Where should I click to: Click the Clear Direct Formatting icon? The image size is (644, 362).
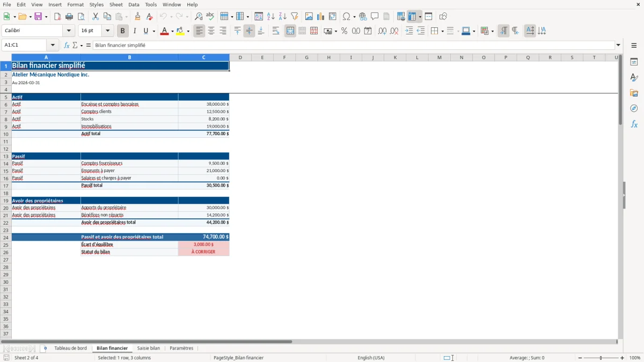pos(150,17)
